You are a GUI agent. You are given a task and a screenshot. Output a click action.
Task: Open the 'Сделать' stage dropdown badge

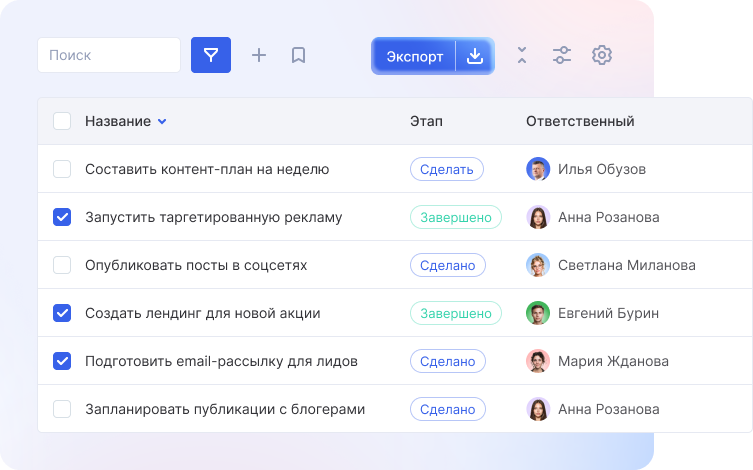(446, 169)
